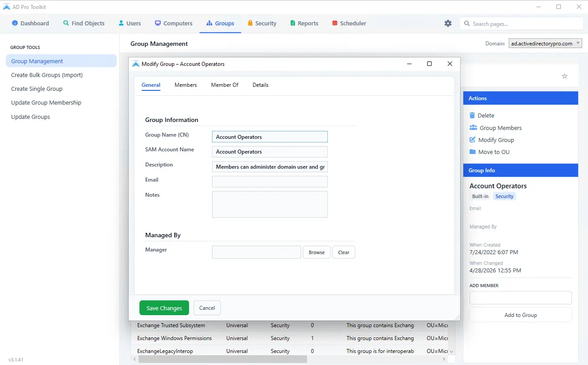
Task: Click the Computers monitor icon
Action: coord(158,23)
